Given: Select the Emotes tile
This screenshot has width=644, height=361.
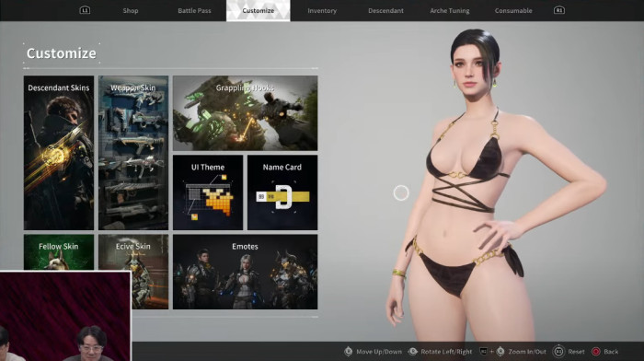Looking at the screenshot, I should pyautogui.click(x=246, y=272).
